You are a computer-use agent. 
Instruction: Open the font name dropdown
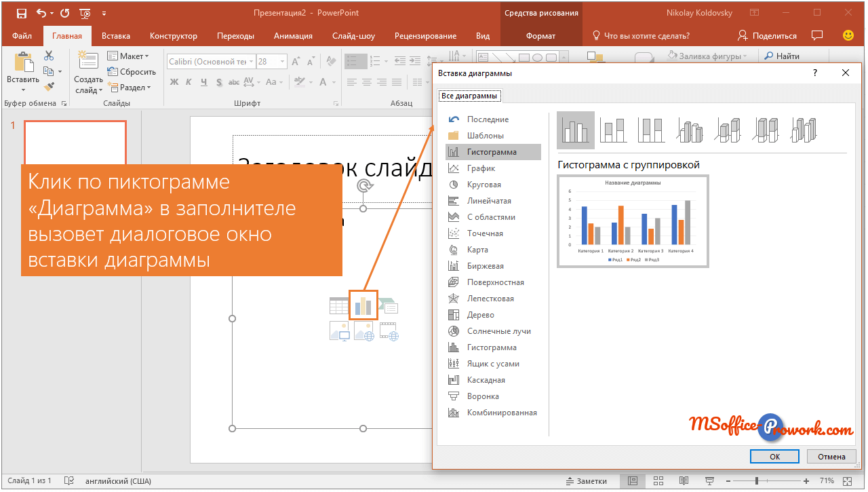coord(251,62)
